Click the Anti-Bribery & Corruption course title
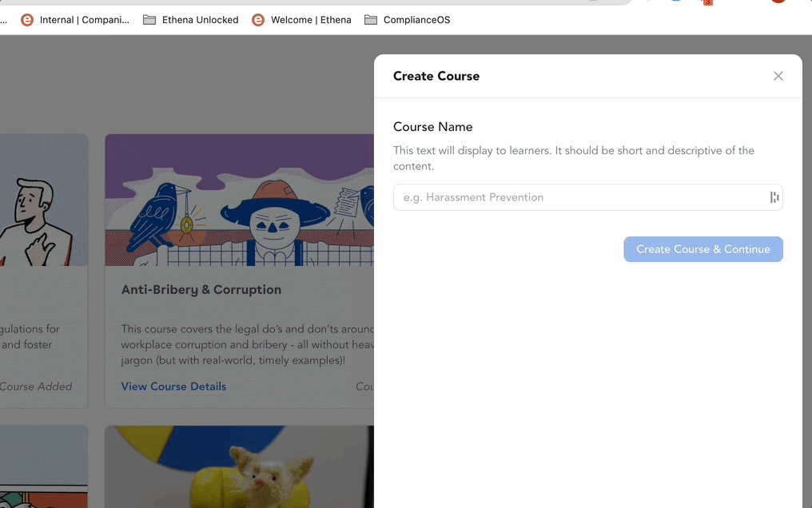The image size is (812, 508). [201, 290]
